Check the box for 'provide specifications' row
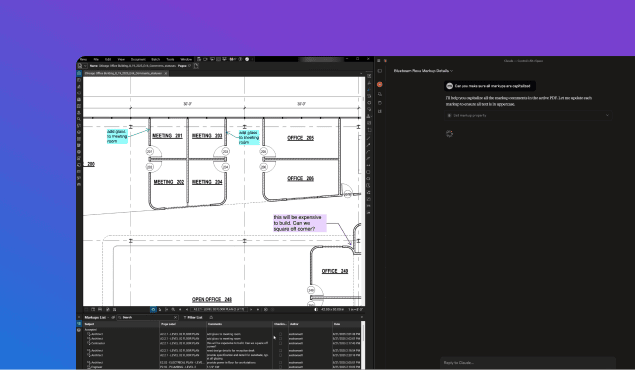 [x=280, y=355]
